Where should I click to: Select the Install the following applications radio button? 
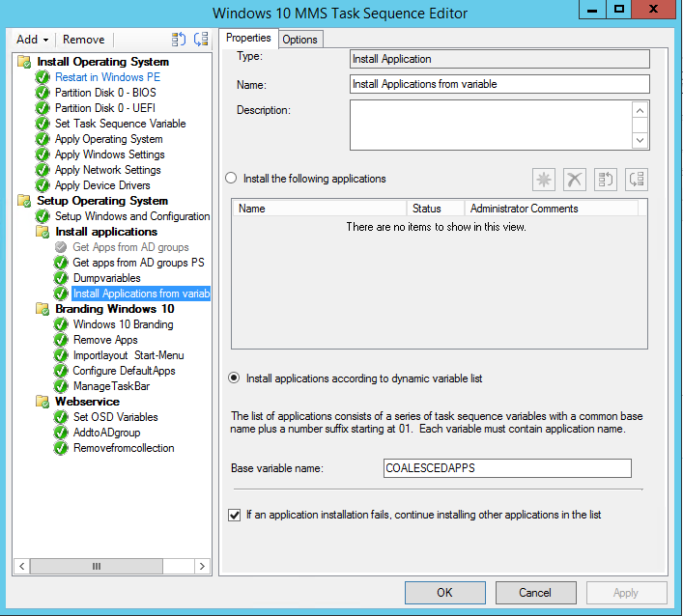[231, 179]
